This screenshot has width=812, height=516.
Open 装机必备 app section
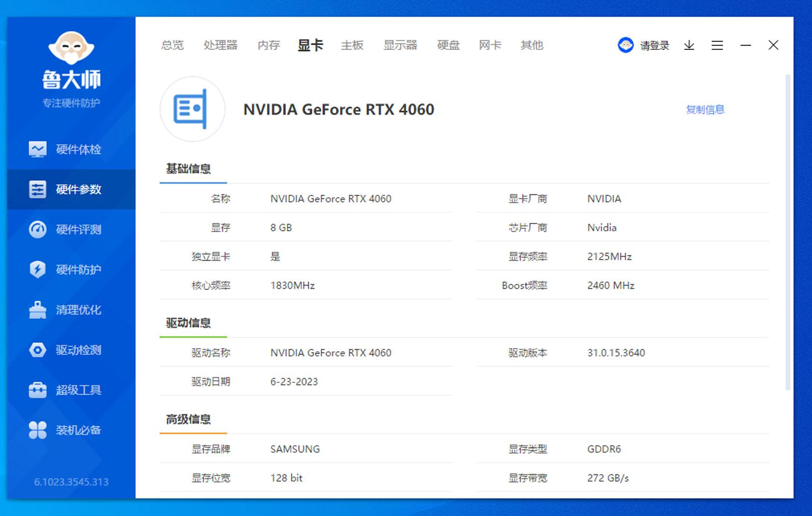click(x=71, y=430)
